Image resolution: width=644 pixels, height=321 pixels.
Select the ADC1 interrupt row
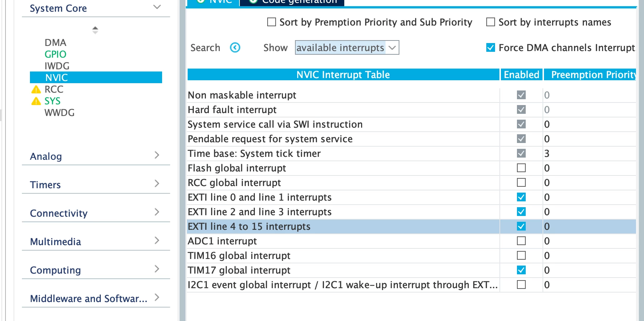411,241
